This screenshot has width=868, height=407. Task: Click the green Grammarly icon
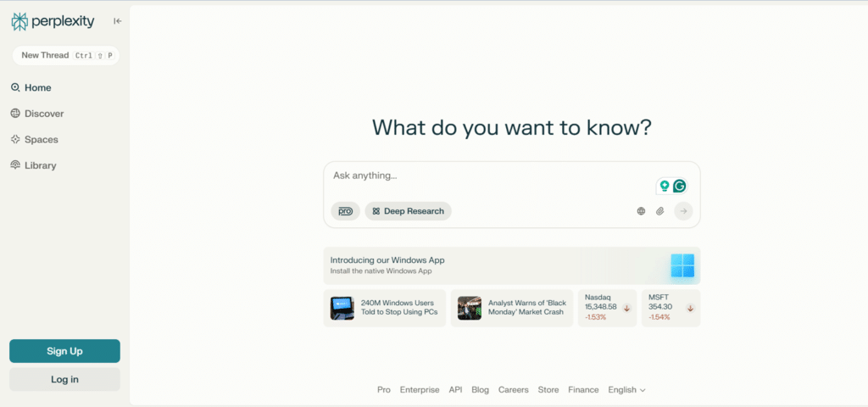coord(679,186)
